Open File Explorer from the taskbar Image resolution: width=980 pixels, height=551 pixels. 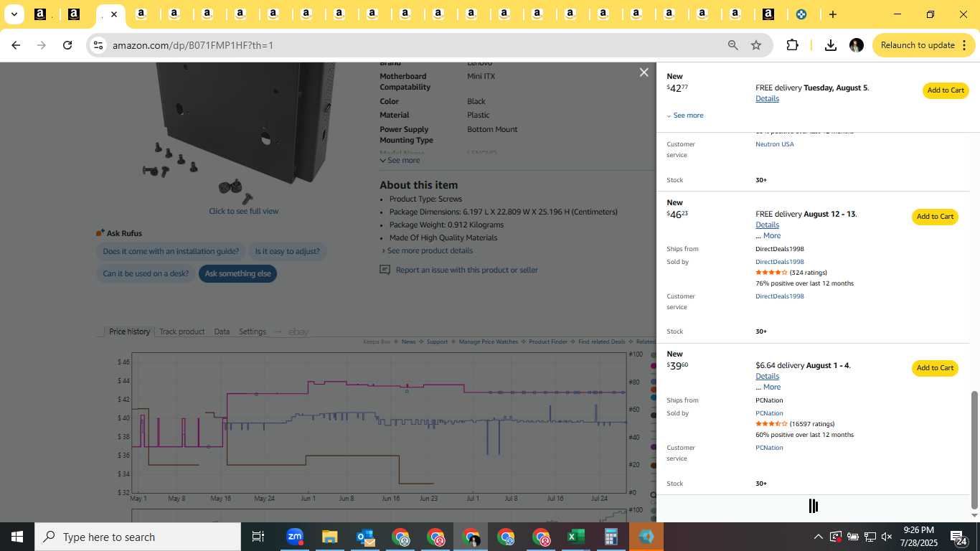329,537
